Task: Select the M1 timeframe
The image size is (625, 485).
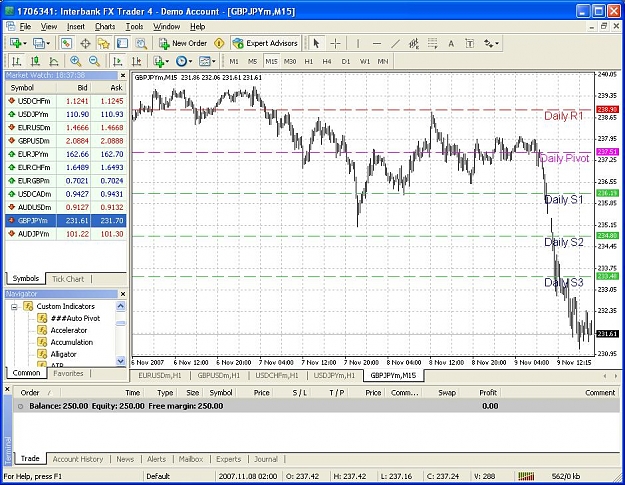Action: [x=234, y=61]
